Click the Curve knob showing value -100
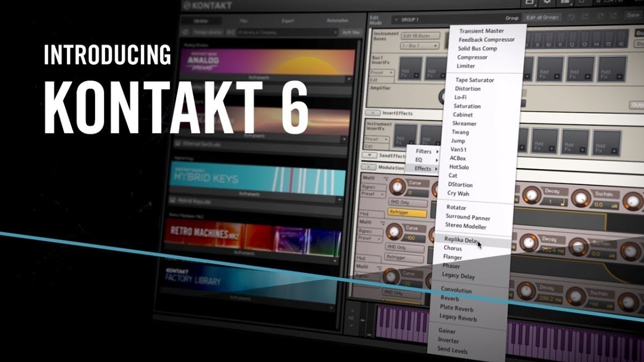Image resolution: width=644 pixels, height=362 pixels. coord(394,232)
